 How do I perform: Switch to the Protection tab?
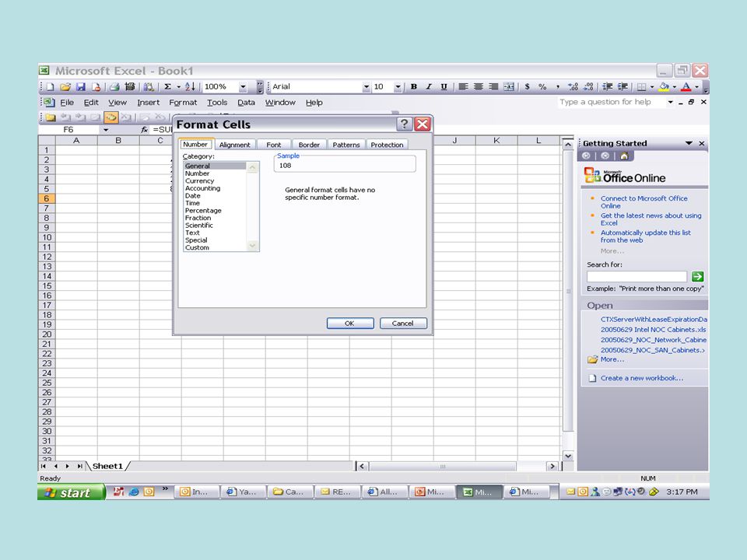pos(387,145)
